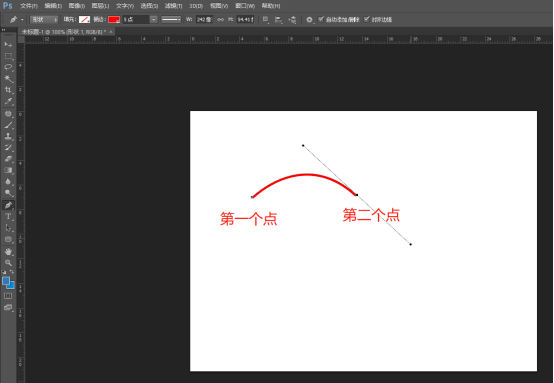This screenshot has height=383, width=554.
Task: Select the Hand tool
Action: pyautogui.click(x=8, y=252)
